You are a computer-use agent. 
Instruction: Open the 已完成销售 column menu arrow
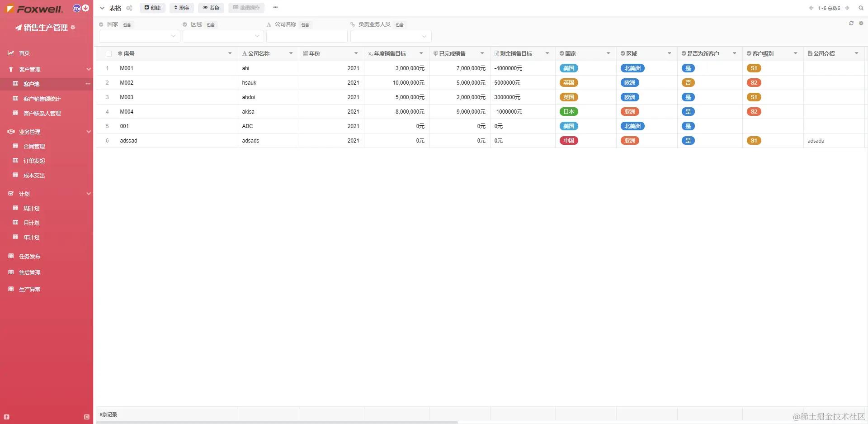point(482,53)
